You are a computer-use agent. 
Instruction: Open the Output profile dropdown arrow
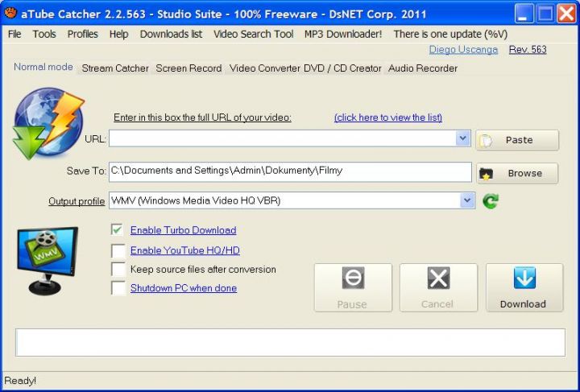(467, 200)
